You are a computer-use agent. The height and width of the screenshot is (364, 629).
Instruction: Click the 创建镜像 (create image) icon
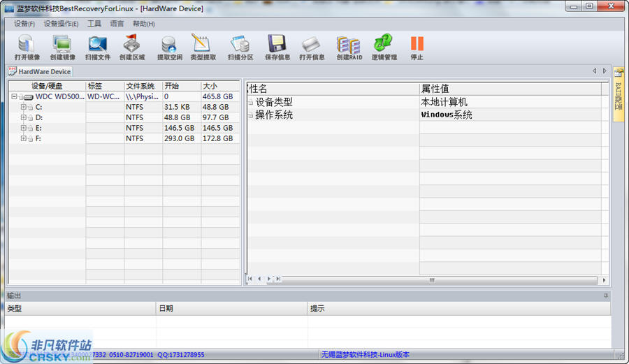point(63,48)
